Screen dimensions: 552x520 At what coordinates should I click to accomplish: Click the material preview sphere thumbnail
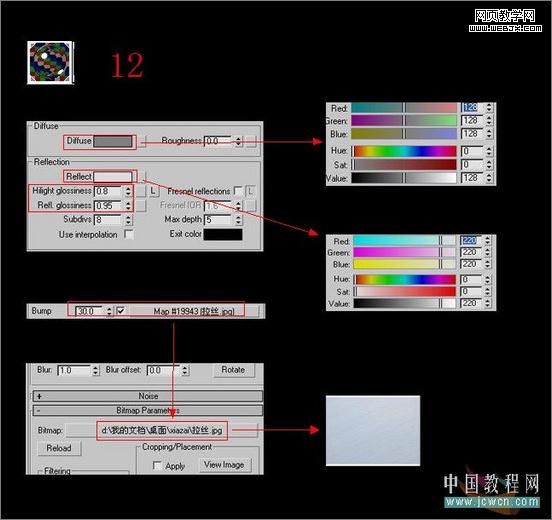(x=50, y=62)
